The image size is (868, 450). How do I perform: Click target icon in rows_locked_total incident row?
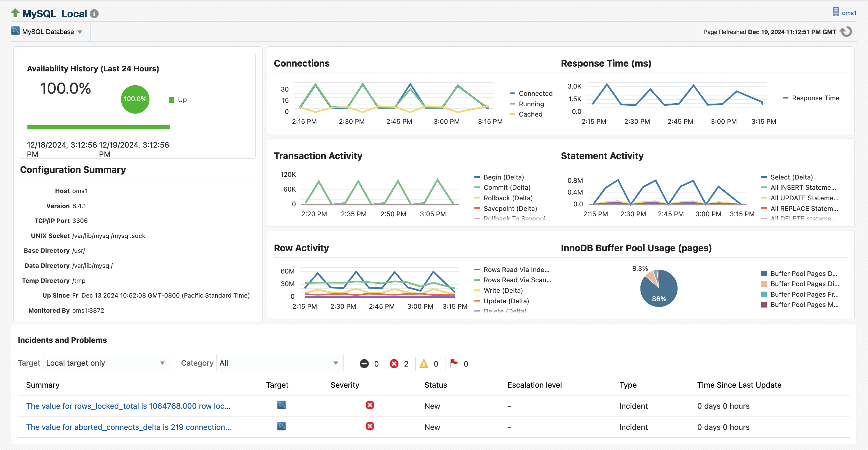[x=281, y=405]
